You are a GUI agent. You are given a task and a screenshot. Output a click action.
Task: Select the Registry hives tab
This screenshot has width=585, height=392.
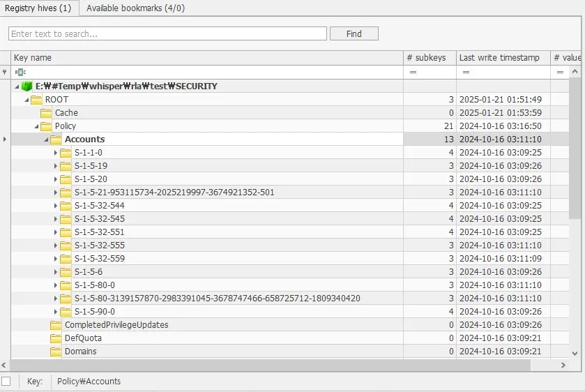point(38,8)
